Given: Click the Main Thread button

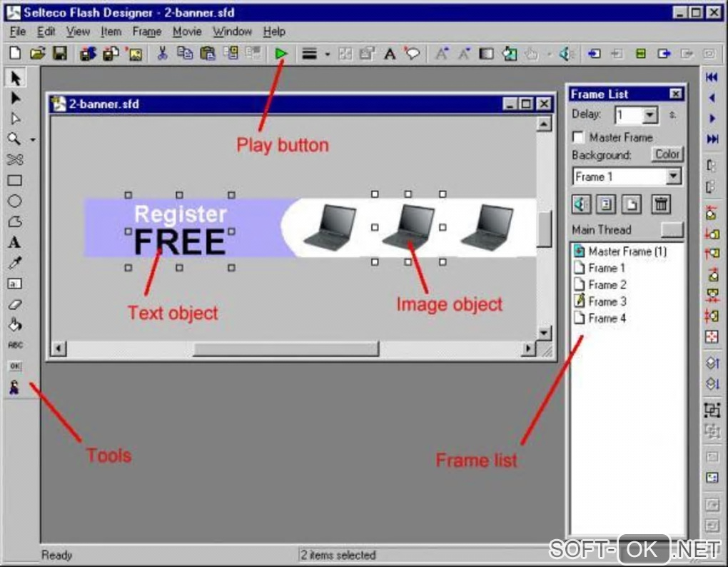Looking at the screenshot, I should 672,230.
